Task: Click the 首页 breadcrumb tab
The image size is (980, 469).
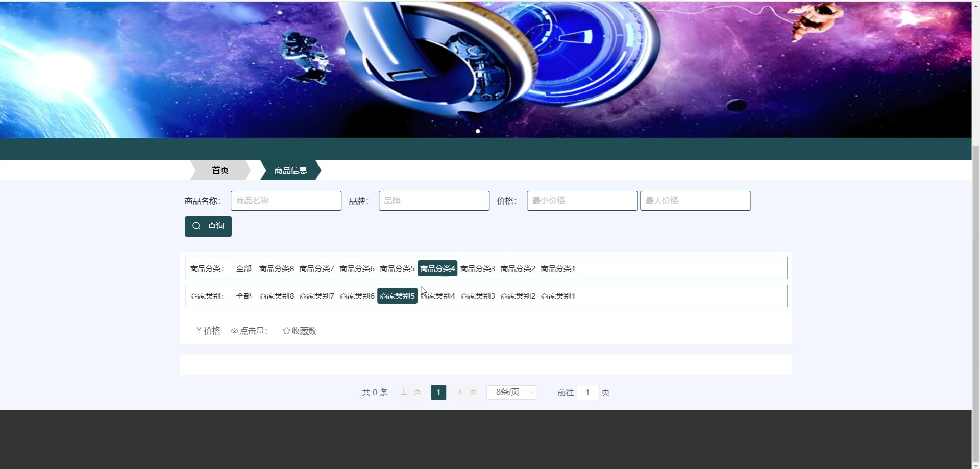Action: 220,170
